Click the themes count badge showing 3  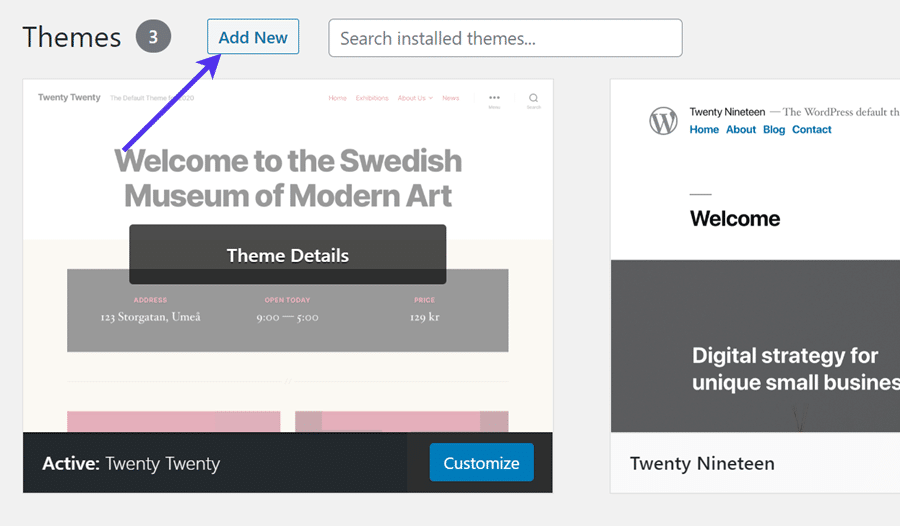coord(154,37)
